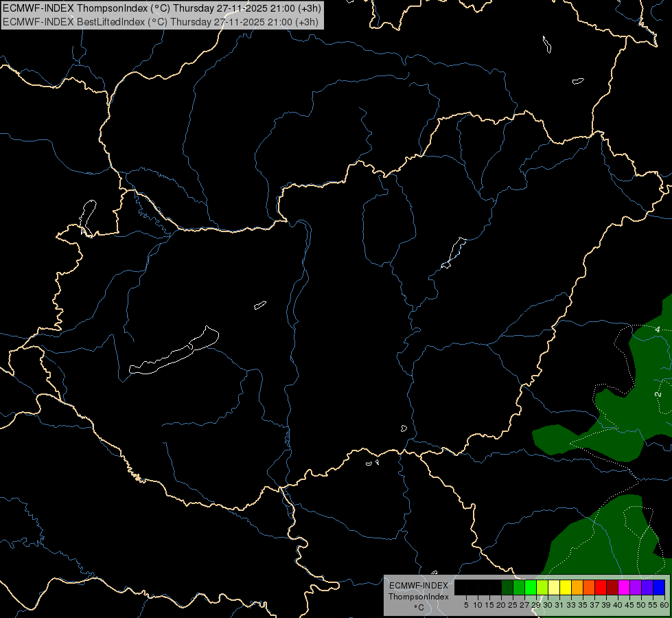Click the legend tick label 5

[x=466, y=605]
